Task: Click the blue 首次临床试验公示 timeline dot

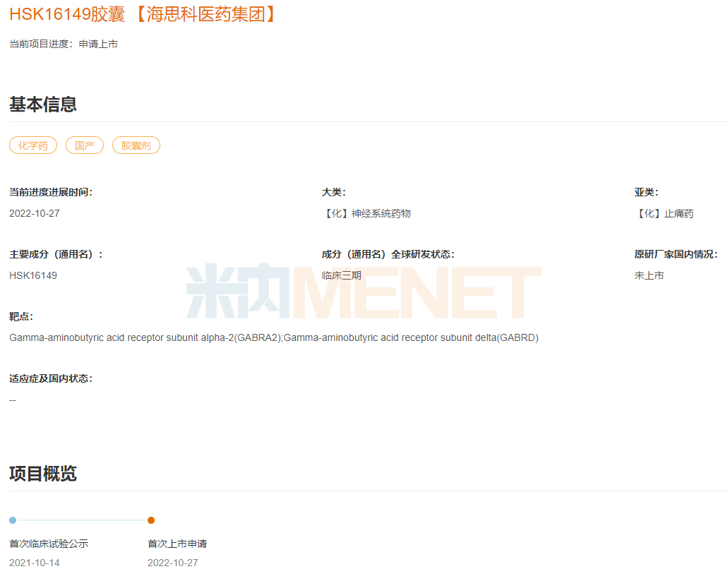Action: [13, 520]
